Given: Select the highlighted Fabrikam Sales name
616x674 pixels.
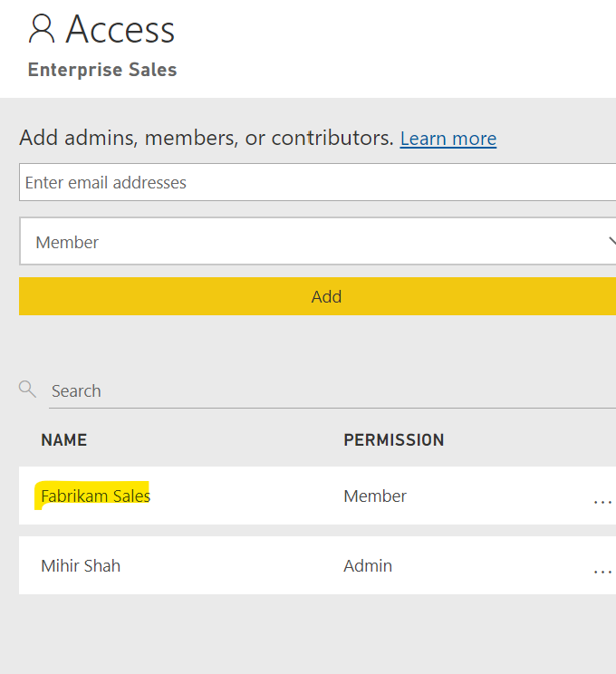Looking at the screenshot, I should tap(95, 496).
